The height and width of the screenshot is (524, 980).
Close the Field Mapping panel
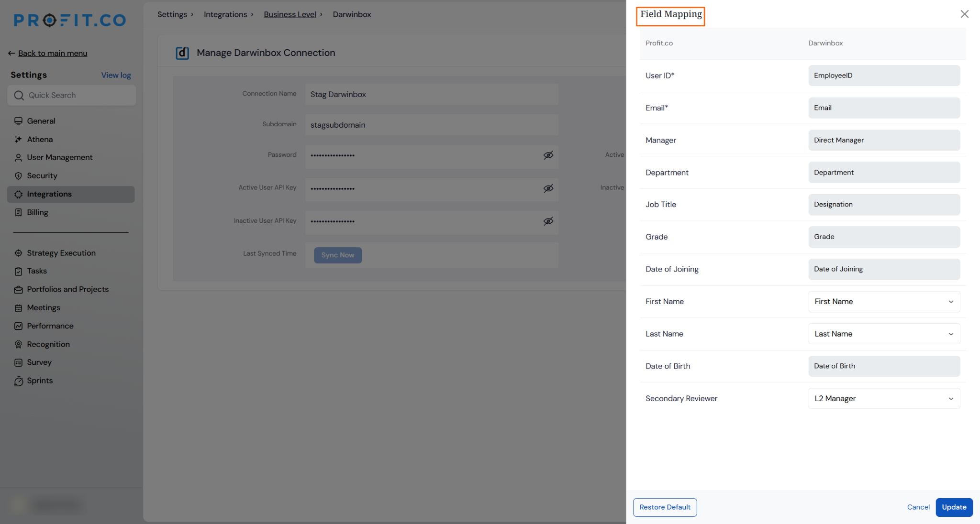964,14
